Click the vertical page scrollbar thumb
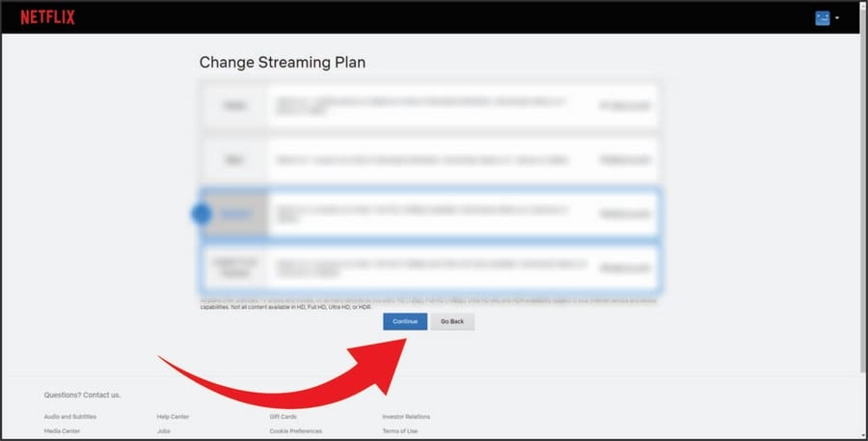Screen dimensions: 868x441 861,203
